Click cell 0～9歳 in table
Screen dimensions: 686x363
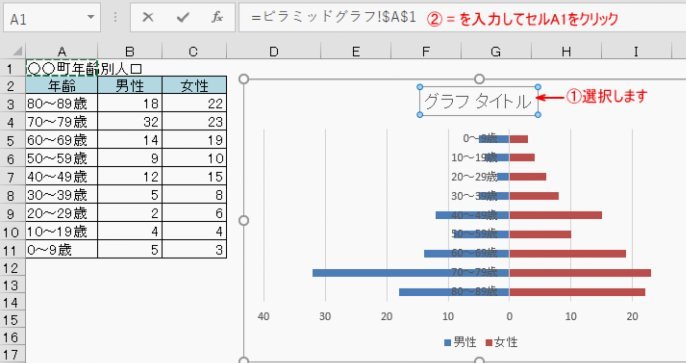click(x=62, y=250)
